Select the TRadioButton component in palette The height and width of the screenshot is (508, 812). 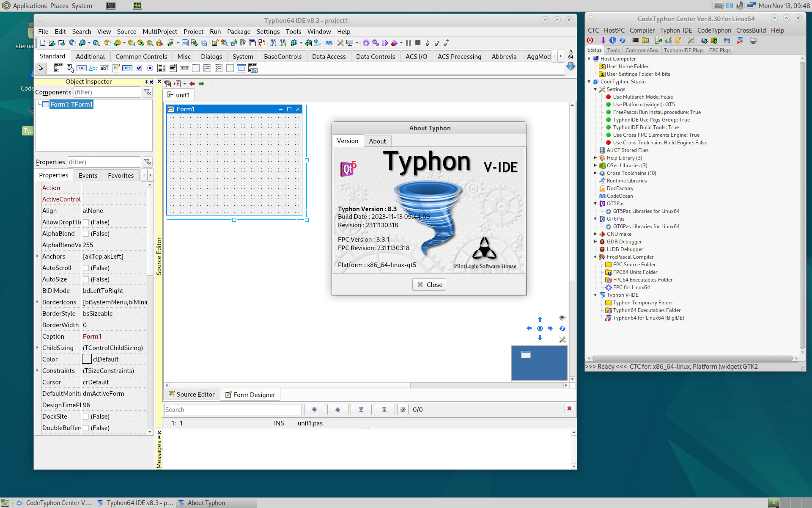[x=150, y=68]
